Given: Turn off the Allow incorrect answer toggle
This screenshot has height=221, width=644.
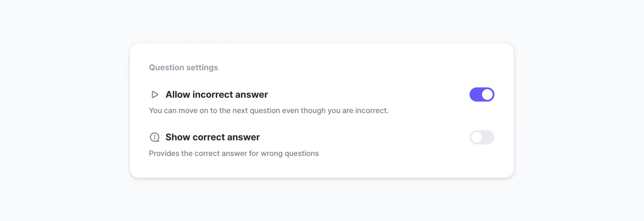Looking at the screenshot, I should tap(482, 95).
